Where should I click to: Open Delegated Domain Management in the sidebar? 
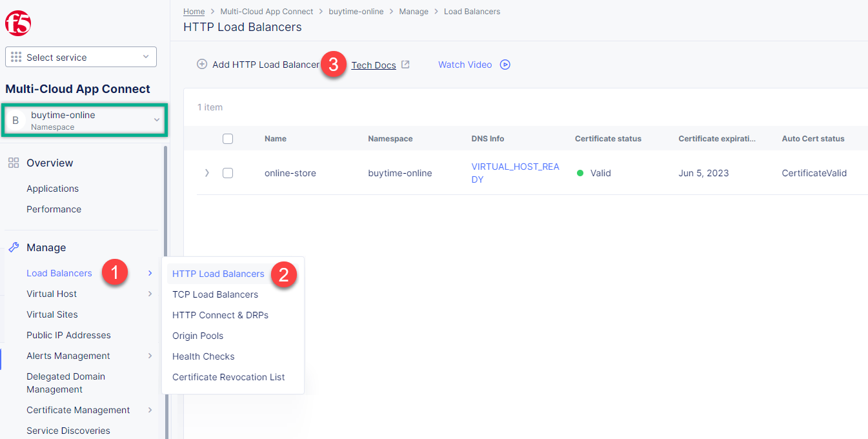[66, 383]
